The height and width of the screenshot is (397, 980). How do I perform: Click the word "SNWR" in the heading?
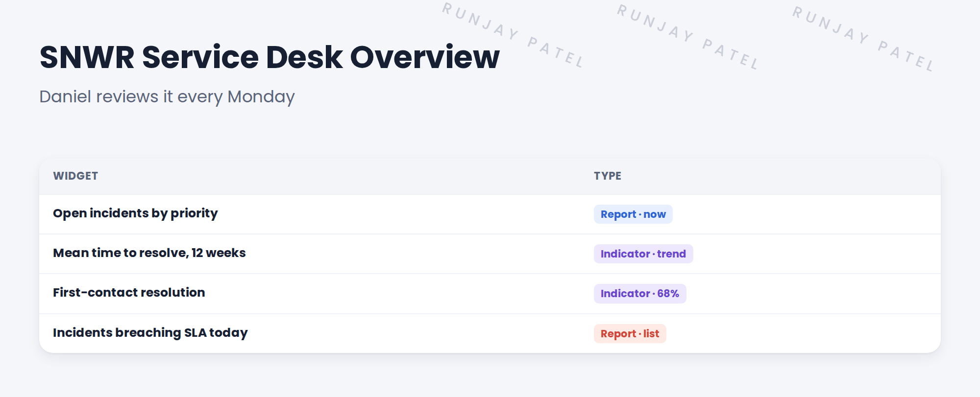(x=87, y=57)
